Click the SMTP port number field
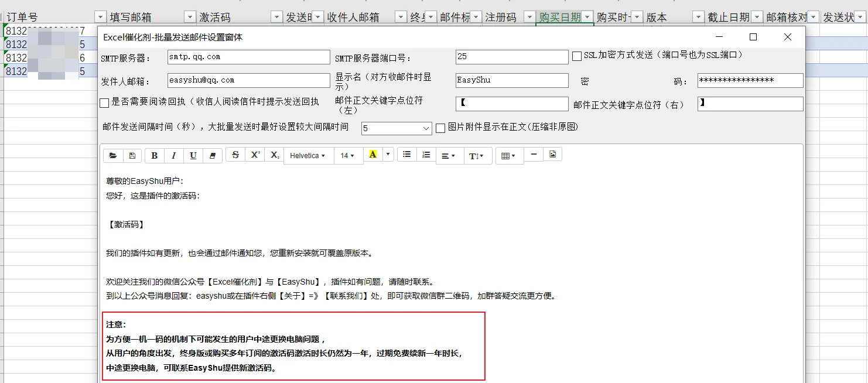The image size is (868, 383). click(512, 57)
